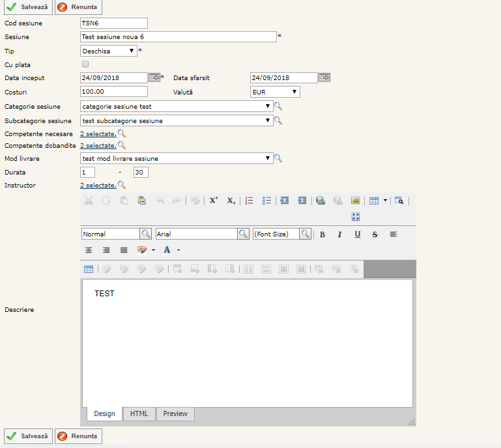Image resolution: width=501 pixels, height=448 pixels.
Task: Open the Instructor 2 selectate link
Action: pyautogui.click(x=98, y=186)
